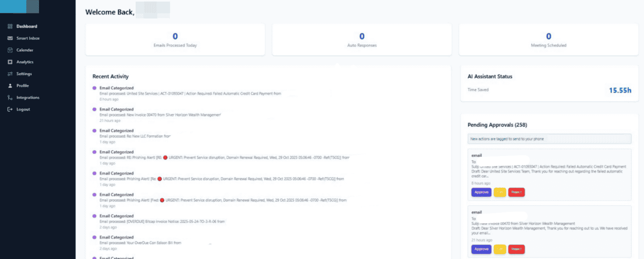Select activity '[OVERDUE] Bitcap Invoice Notice'
644x259 pixels.
[162, 221]
